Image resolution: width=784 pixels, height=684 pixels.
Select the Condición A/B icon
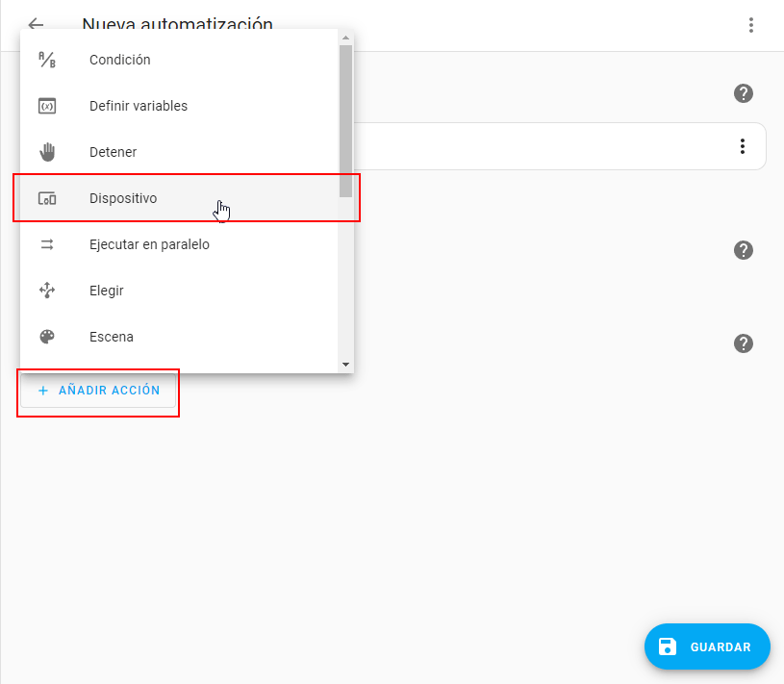pos(47,60)
